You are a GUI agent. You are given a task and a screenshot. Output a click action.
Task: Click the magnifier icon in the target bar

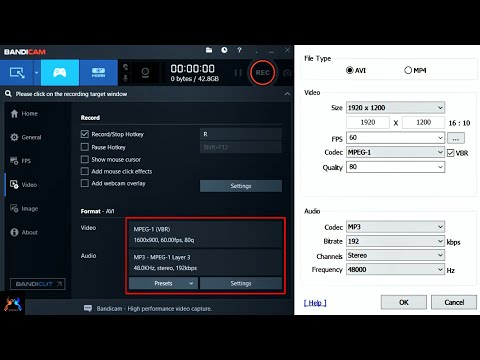[x=8, y=94]
